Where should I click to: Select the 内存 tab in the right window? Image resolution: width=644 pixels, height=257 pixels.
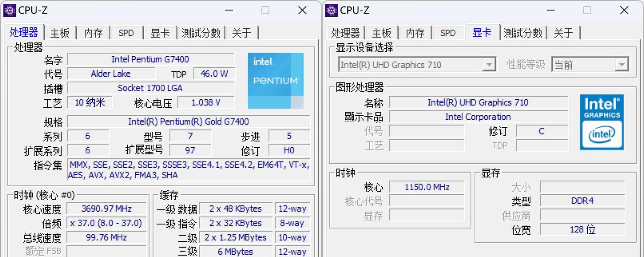[x=415, y=33]
